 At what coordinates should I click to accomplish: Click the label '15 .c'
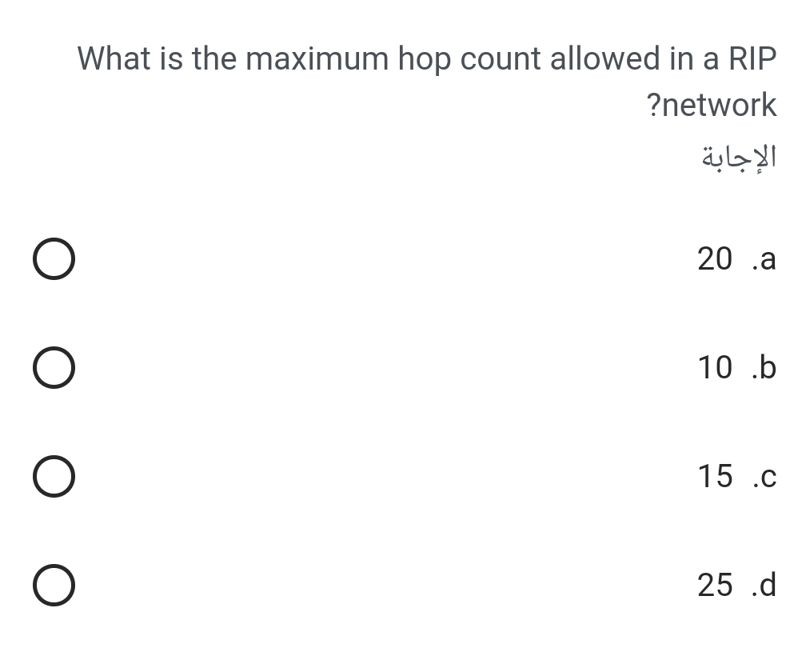736,476
